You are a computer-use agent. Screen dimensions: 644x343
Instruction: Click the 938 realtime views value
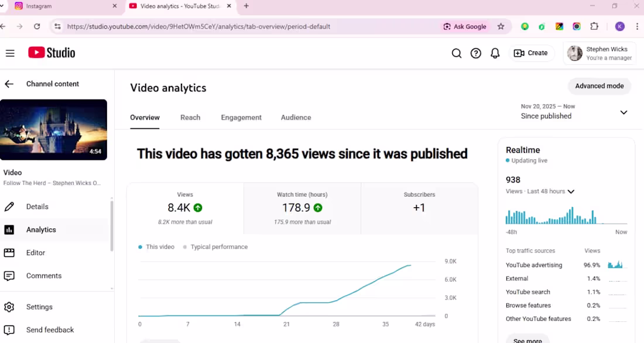pyautogui.click(x=513, y=180)
